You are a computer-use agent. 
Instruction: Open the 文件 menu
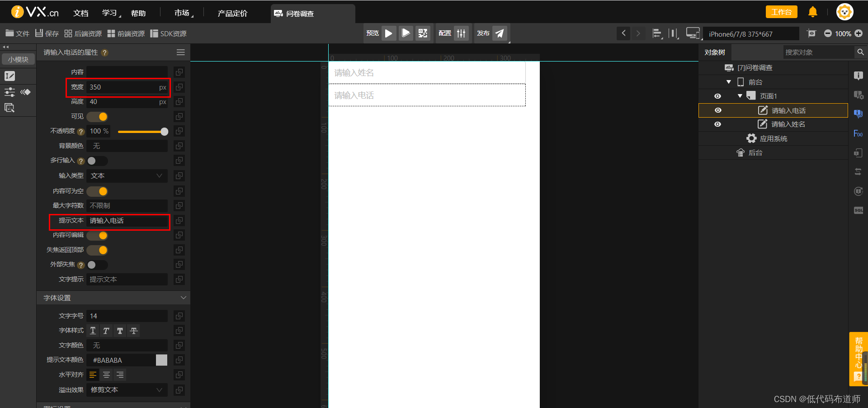[17, 33]
